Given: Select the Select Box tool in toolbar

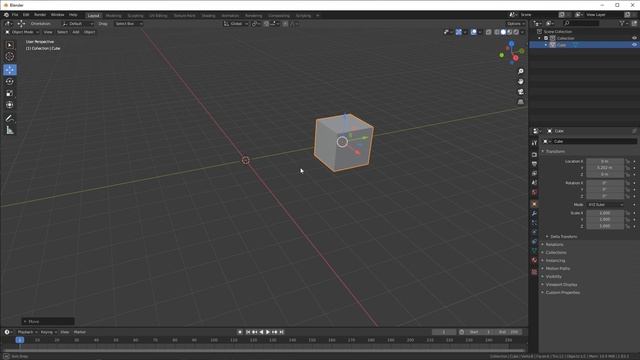Looking at the screenshot, I should pos(10,45).
